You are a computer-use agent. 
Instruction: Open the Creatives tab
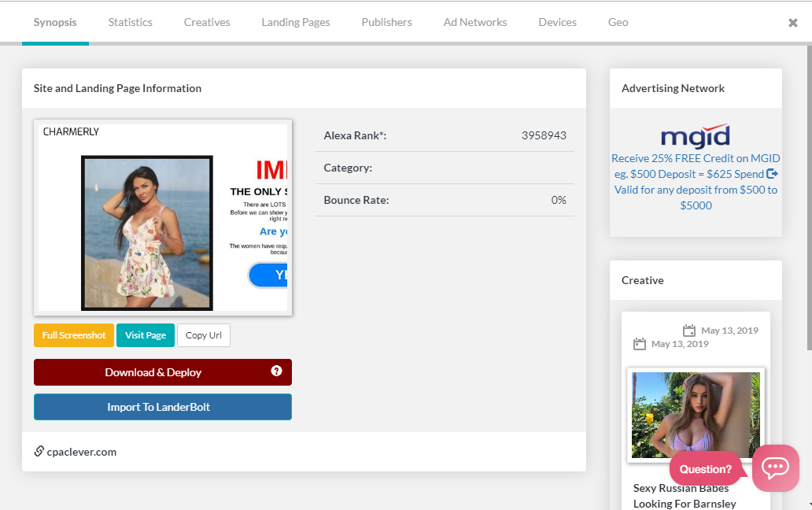tap(207, 22)
